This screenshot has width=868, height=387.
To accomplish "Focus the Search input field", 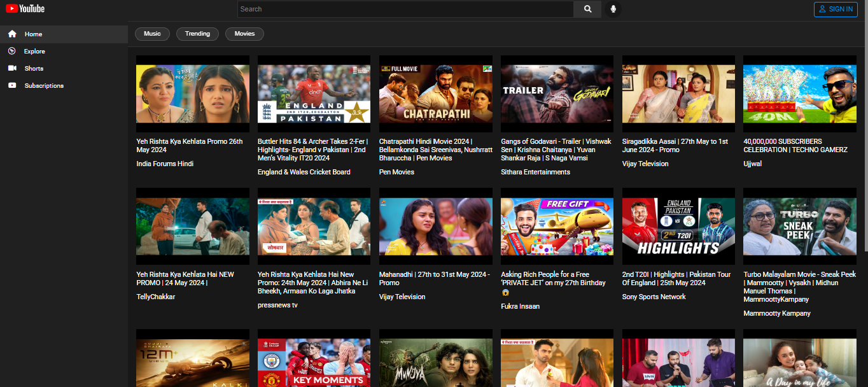I will (x=405, y=9).
